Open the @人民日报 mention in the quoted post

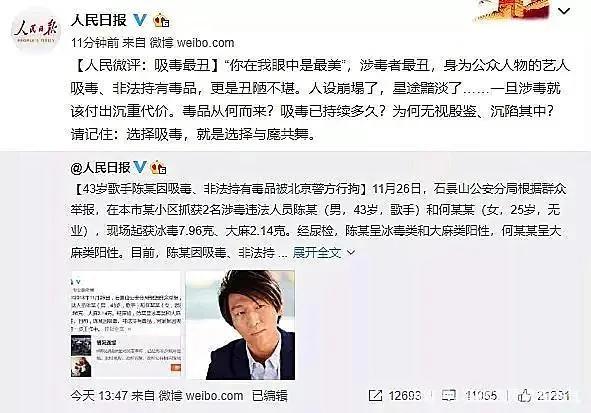100,167
